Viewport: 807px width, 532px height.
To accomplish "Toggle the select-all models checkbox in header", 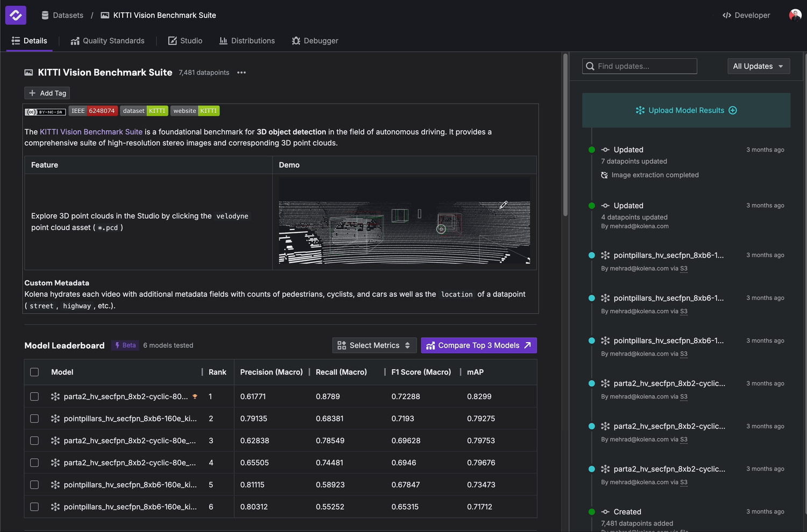I will pyautogui.click(x=34, y=372).
